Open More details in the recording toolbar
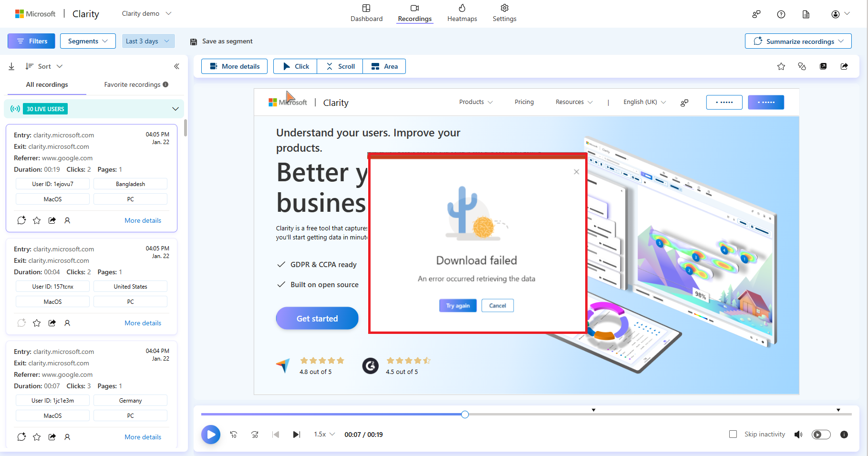Screen dimensions: 868x456 (x=234, y=66)
